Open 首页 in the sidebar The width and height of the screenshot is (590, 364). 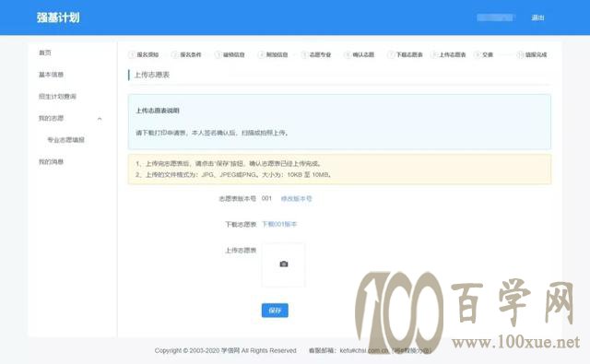click(x=45, y=53)
